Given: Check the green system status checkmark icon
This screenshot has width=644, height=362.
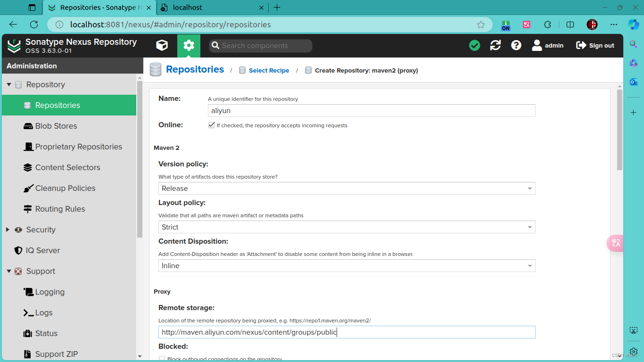Looking at the screenshot, I should coord(475,45).
